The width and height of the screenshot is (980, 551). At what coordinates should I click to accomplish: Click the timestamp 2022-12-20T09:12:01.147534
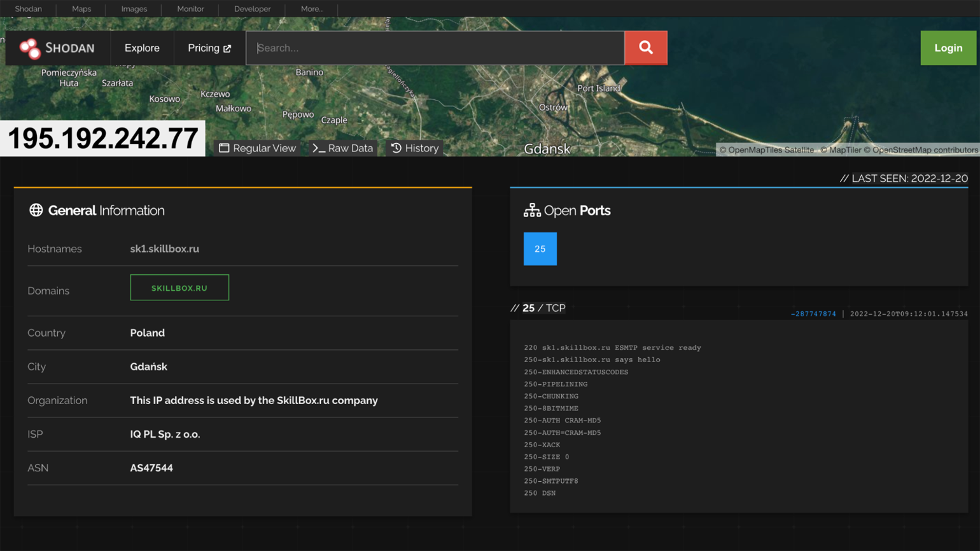pyautogui.click(x=909, y=314)
